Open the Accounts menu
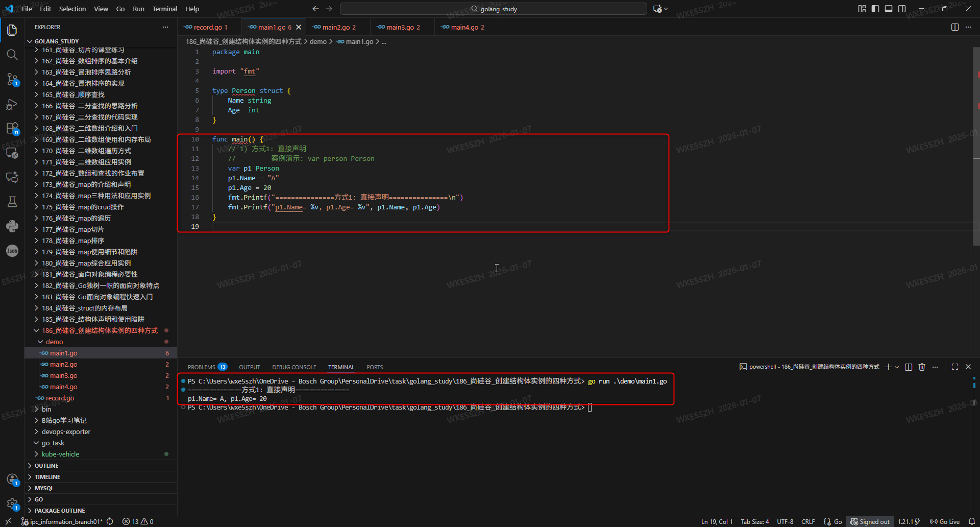The width and height of the screenshot is (980, 527). [12, 480]
